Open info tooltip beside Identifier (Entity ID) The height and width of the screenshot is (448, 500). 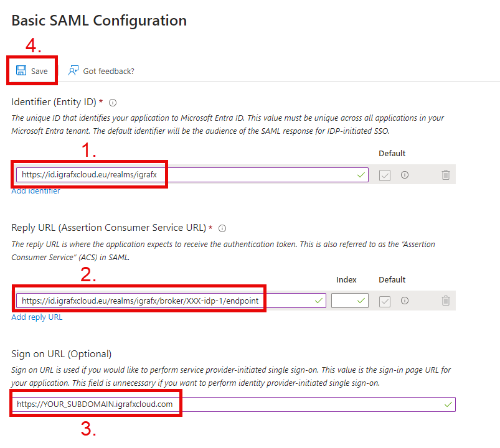113,103
